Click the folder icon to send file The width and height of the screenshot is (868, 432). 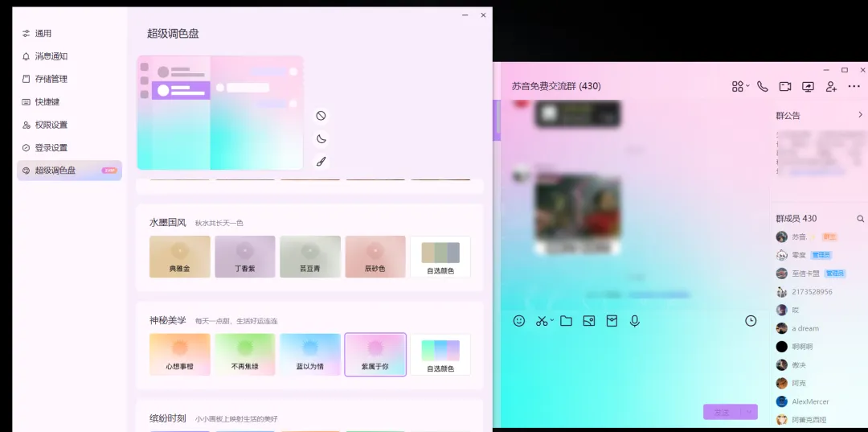pos(566,321)
